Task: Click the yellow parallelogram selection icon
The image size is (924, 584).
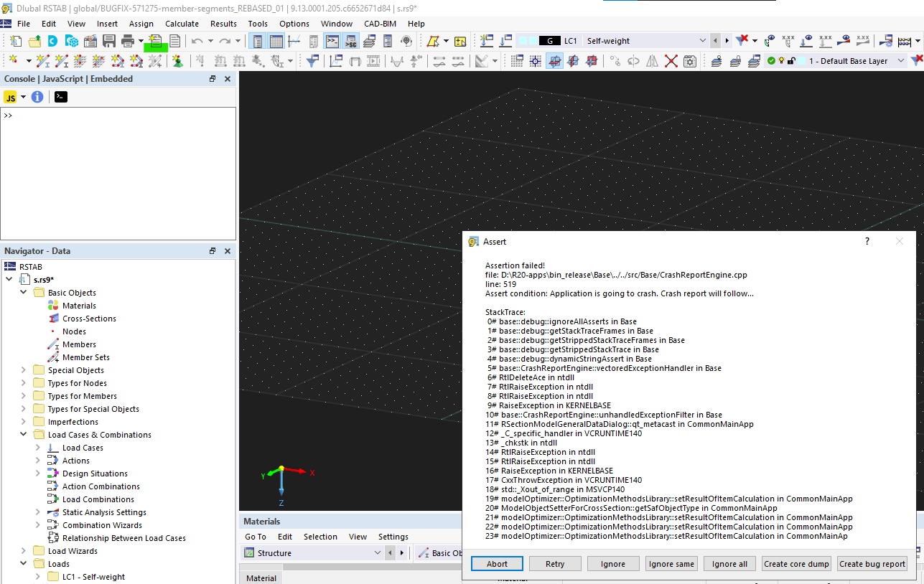Action: click(433, 41)
